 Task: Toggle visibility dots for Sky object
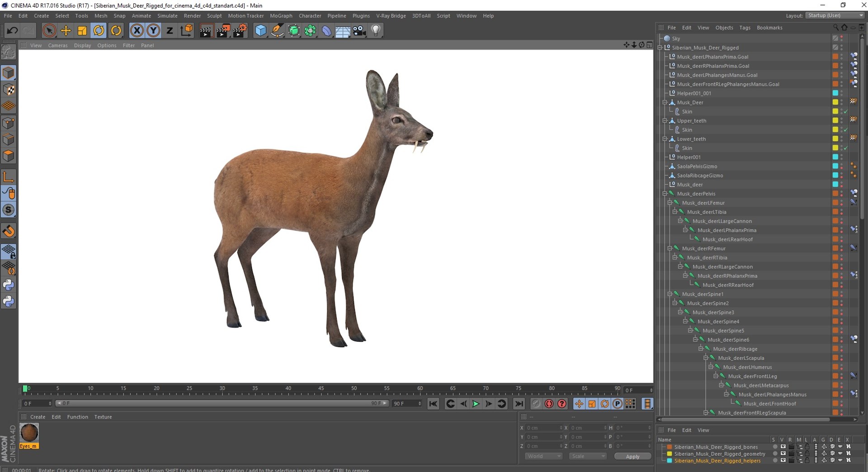click(842, 38)
